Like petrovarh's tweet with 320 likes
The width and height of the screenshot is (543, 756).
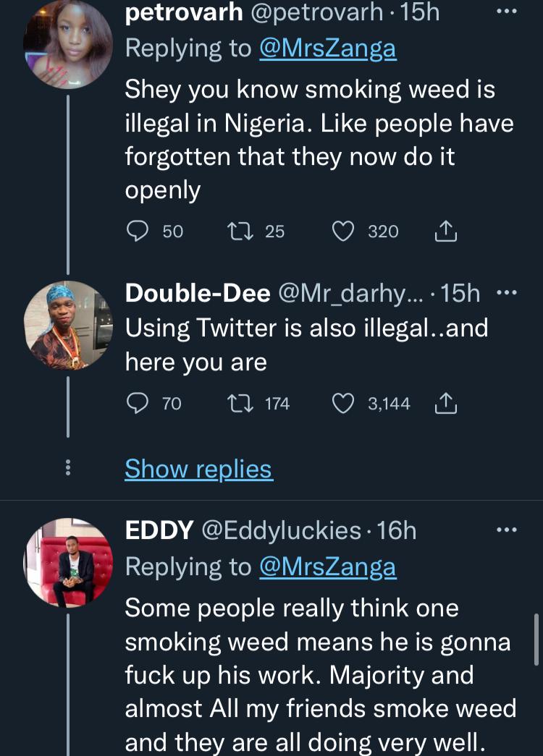point(342,231)
